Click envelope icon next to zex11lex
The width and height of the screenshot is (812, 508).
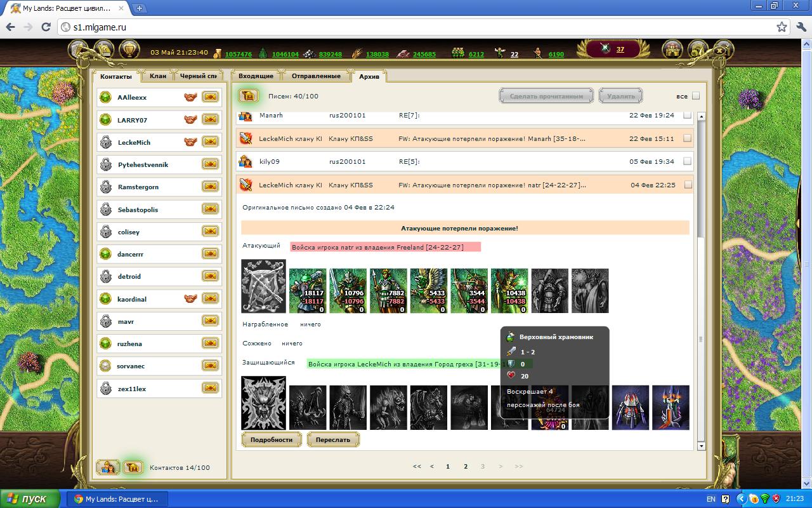tap(210, 389)
